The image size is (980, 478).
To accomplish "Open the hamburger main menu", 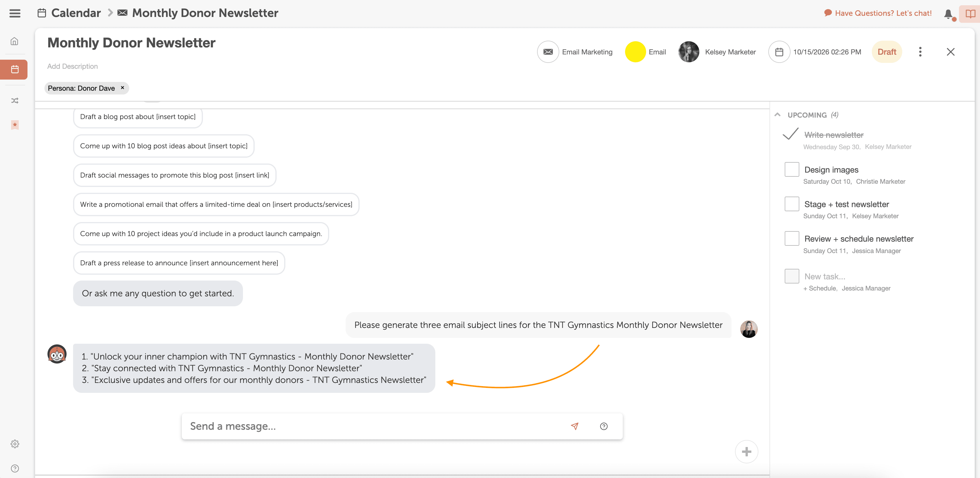I will coord(15,13).
